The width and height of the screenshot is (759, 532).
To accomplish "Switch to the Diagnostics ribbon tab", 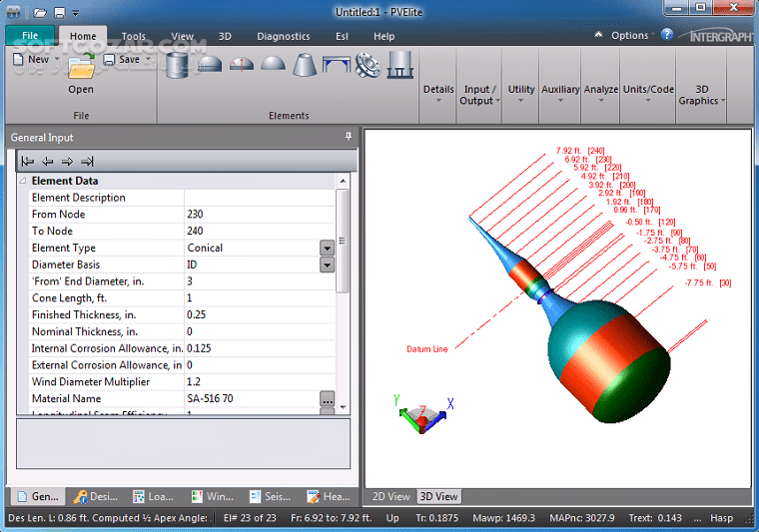I will [x=283, y=36].
